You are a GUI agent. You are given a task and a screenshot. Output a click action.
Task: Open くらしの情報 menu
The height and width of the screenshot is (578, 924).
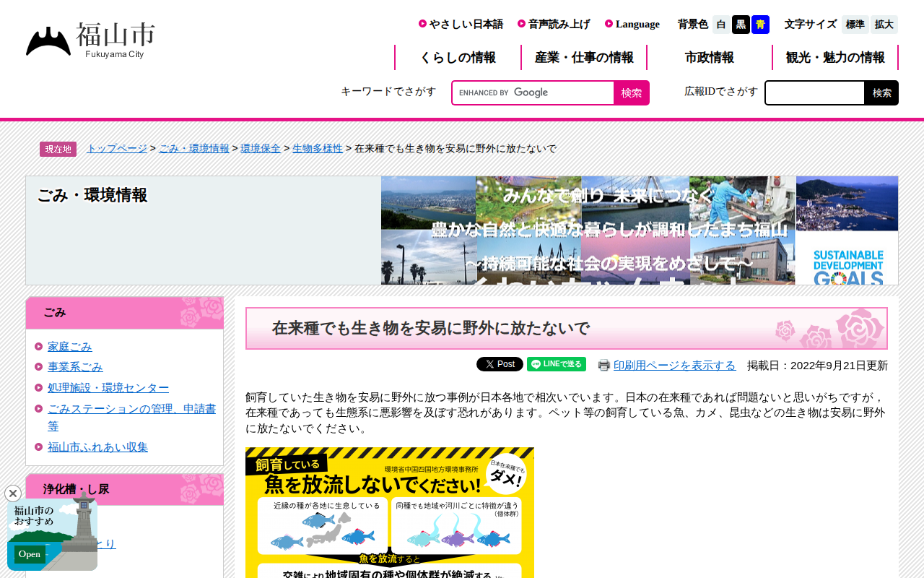click(x=458, y=58)
